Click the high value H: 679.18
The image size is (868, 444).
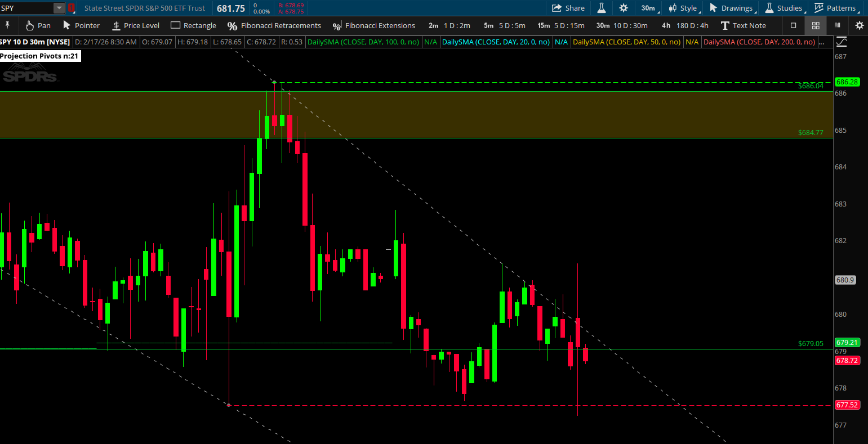point(192,42)
